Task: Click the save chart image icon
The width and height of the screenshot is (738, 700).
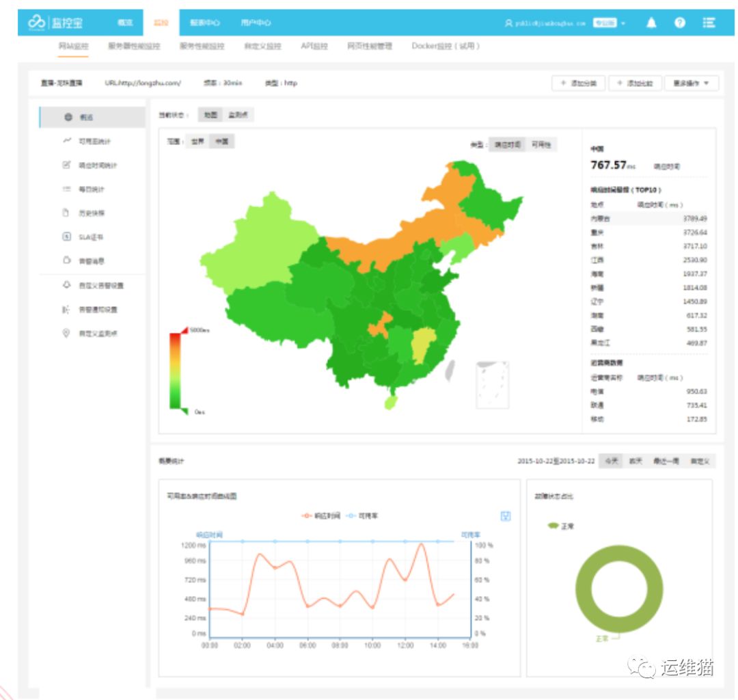Action: click(x=506, y=516)
